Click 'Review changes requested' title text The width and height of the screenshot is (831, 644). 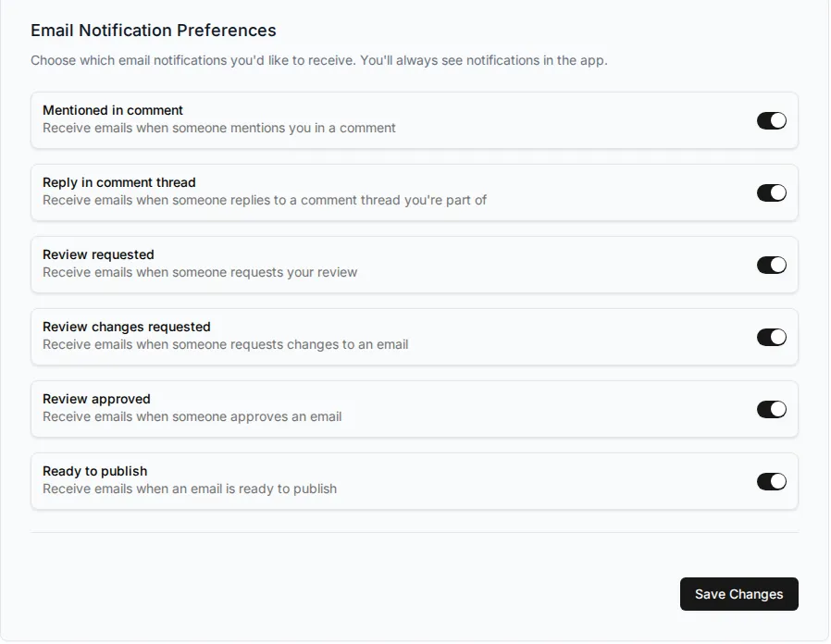(x=127, y=327)
